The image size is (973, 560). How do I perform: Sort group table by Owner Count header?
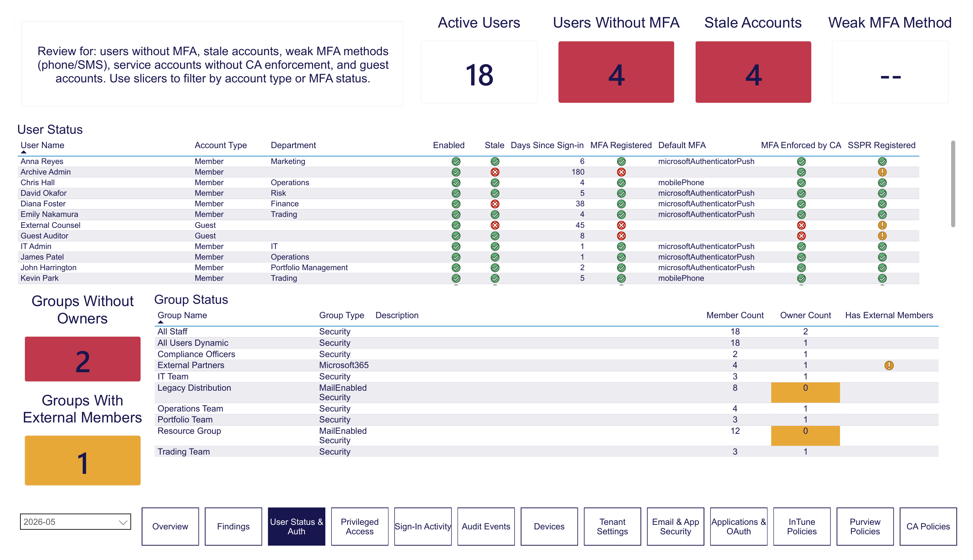[805, 316]
